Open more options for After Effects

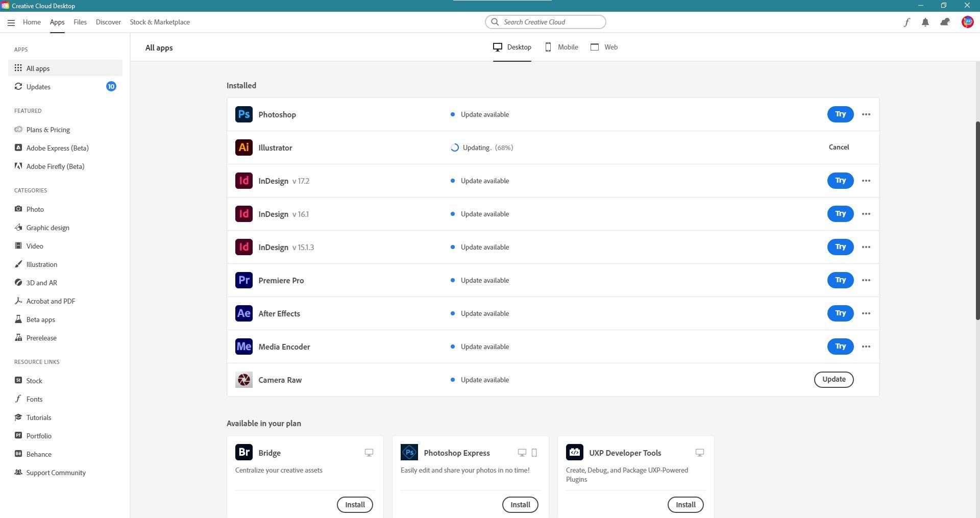pyautogui.click(x=866, y=313)
